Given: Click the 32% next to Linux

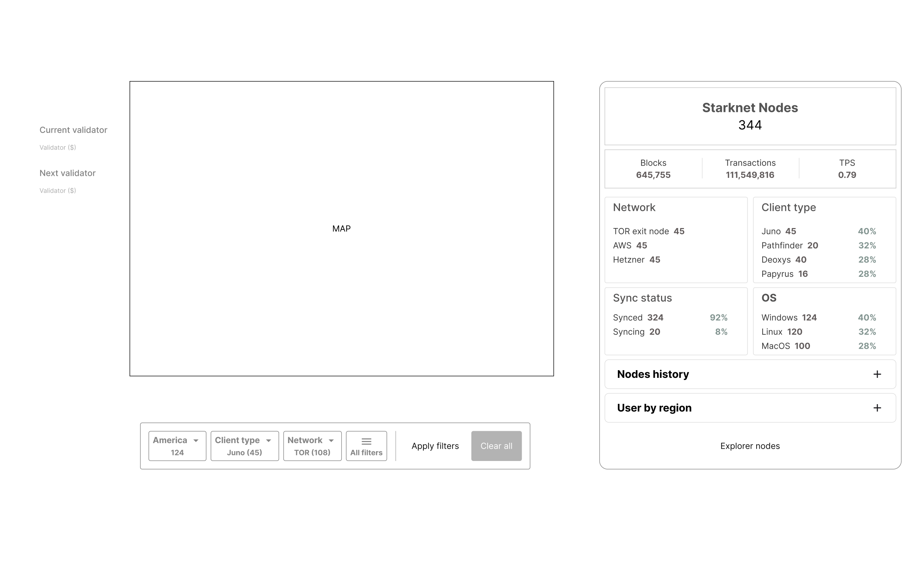Looking at the screenshot, I should pyautogui.click(x=867, y=332).
